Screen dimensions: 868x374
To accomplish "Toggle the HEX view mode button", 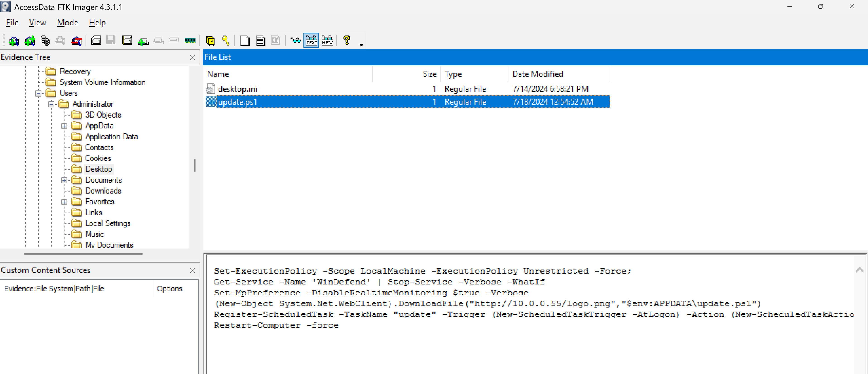I will (x=327, y=41).
